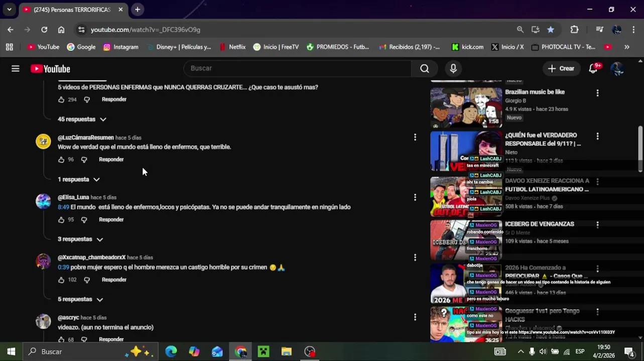Like the comment by @Elisa_Luna
The image size is (644, 361).
61,220
